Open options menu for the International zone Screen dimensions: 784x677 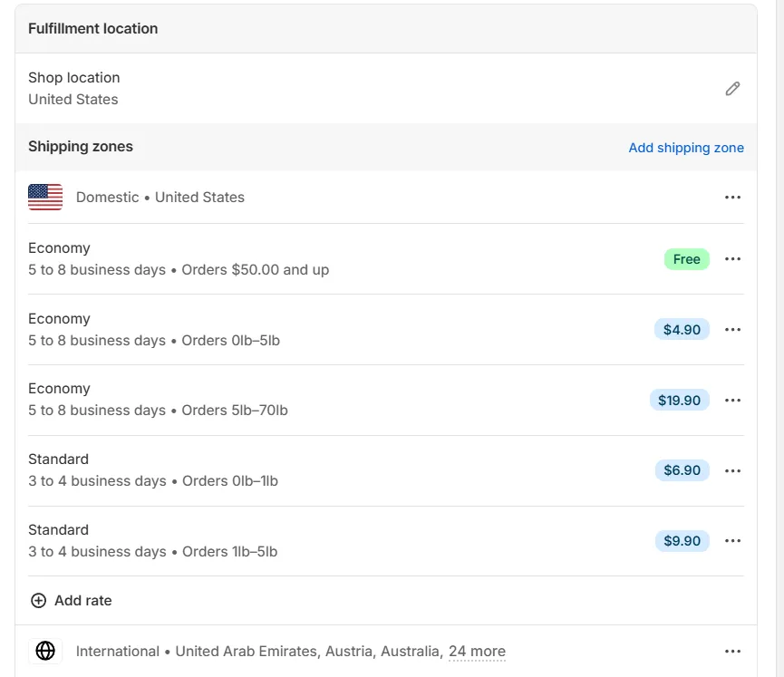pos(732,651)
